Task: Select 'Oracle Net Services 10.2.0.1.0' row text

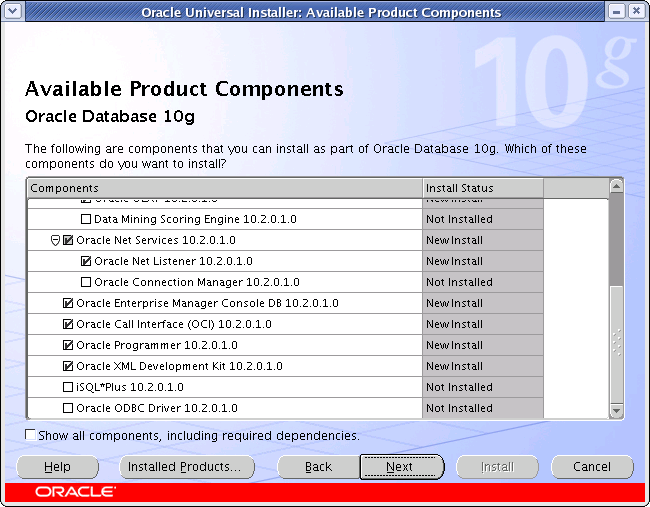Action: pyautogui.click(x=156, y=240)
